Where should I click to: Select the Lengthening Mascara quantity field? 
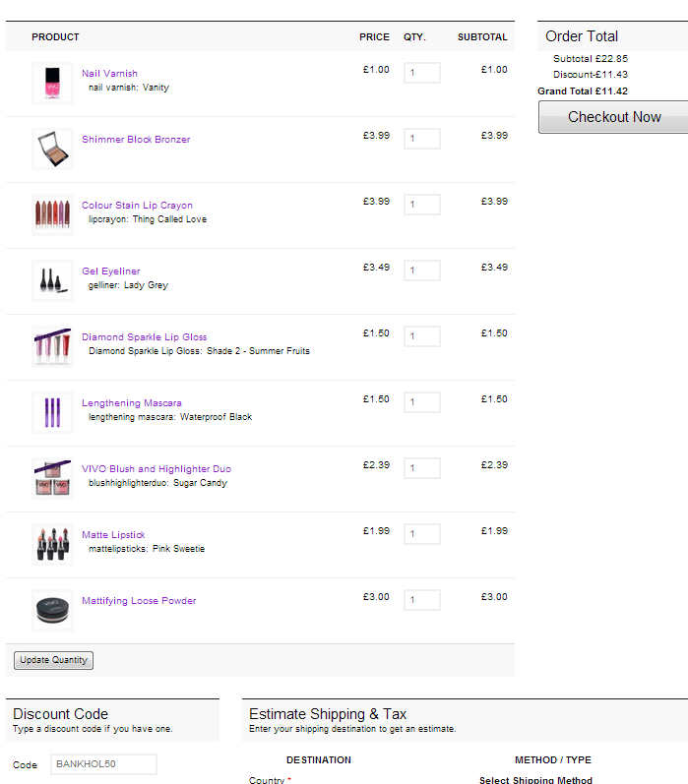pyautogui.click(x=421, y=402)
